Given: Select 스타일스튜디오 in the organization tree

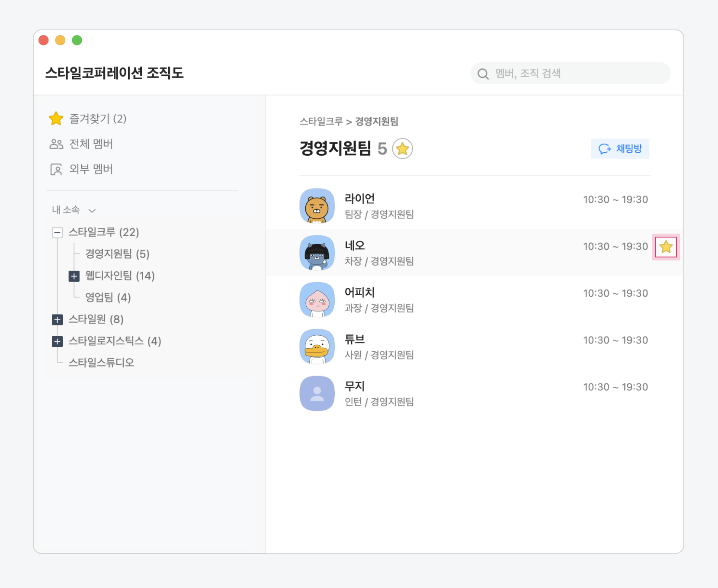Looking at the screenshot, I should click(x=101, y=363).
